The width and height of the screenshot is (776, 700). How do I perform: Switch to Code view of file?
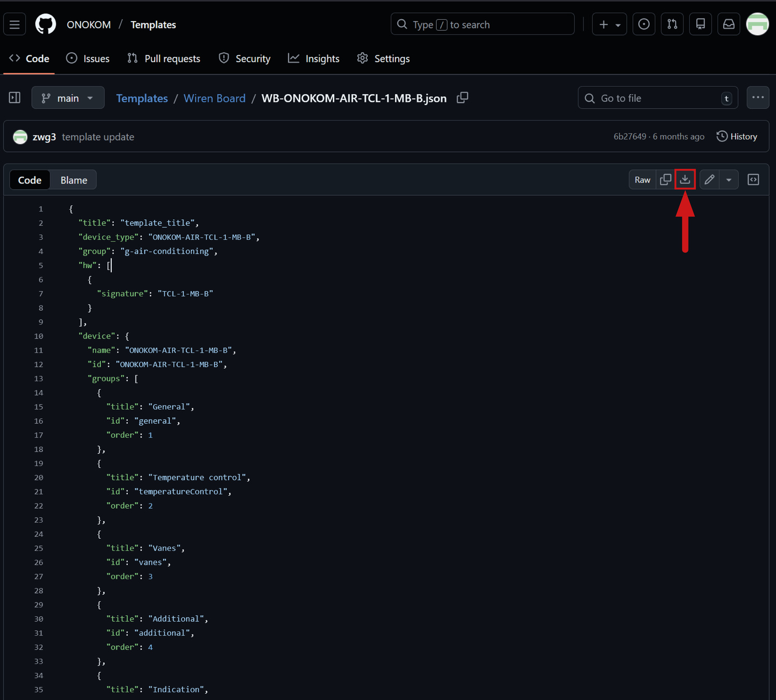click(x=29, y=180)
